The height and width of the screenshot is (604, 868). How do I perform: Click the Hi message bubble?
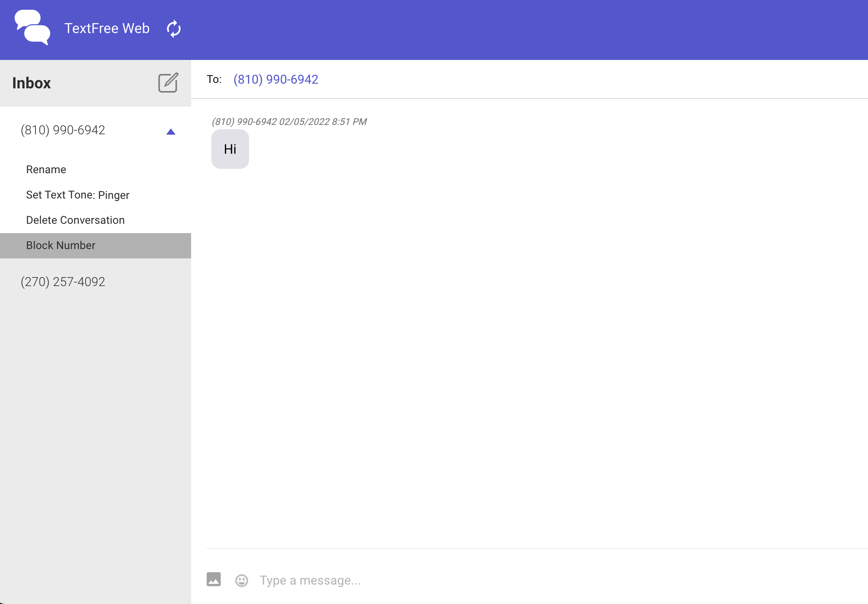point(230,149)
